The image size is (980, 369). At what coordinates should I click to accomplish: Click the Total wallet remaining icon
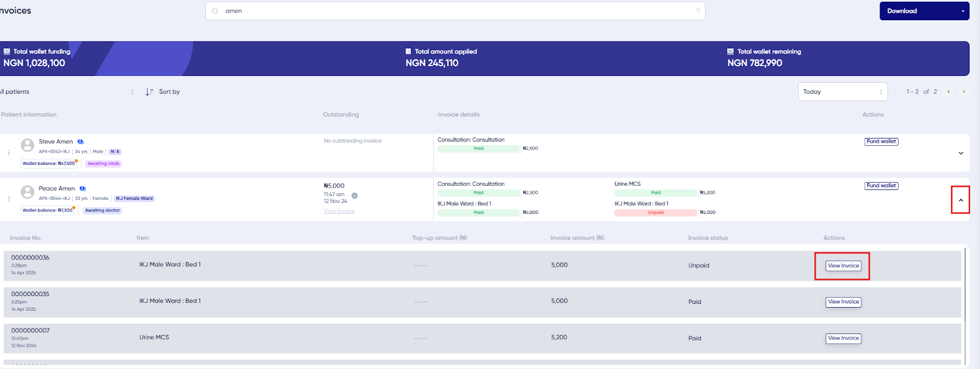click(730, 51)
